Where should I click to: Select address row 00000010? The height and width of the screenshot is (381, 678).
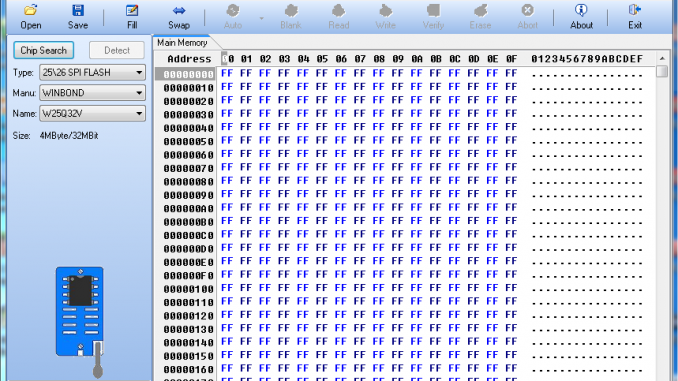pyautogui.click(x=189, y=88)
